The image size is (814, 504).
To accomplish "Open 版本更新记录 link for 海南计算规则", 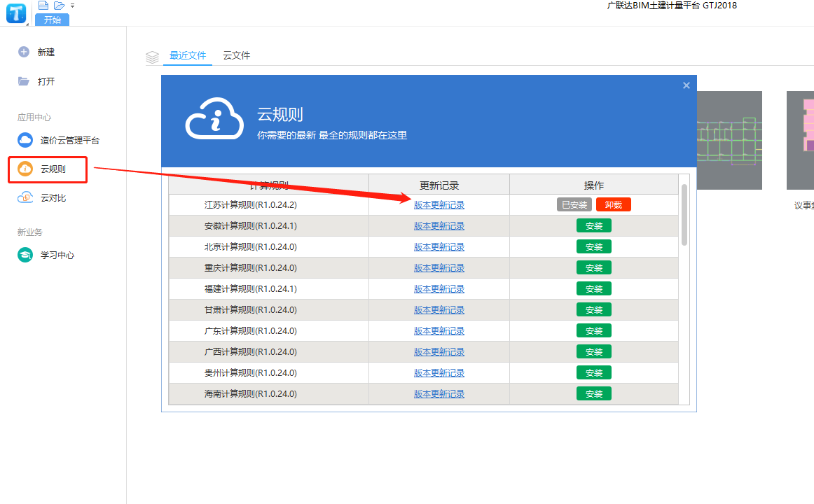I will [439, 394].
